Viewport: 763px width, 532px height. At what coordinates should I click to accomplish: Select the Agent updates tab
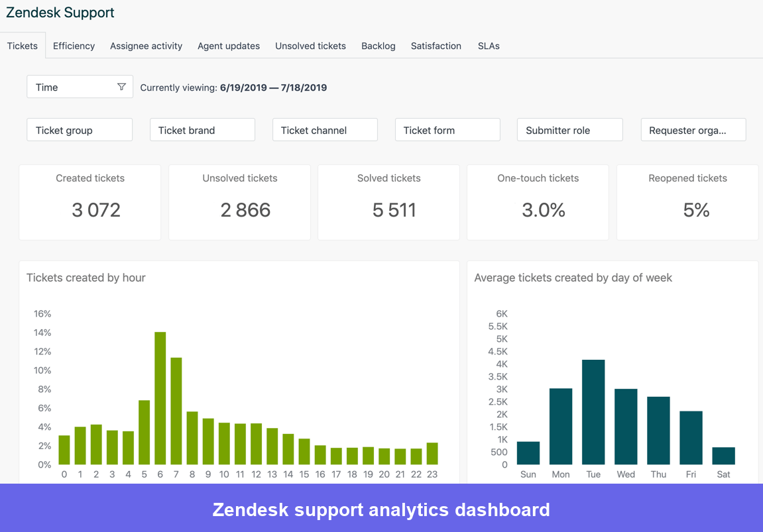pos(228,46)
